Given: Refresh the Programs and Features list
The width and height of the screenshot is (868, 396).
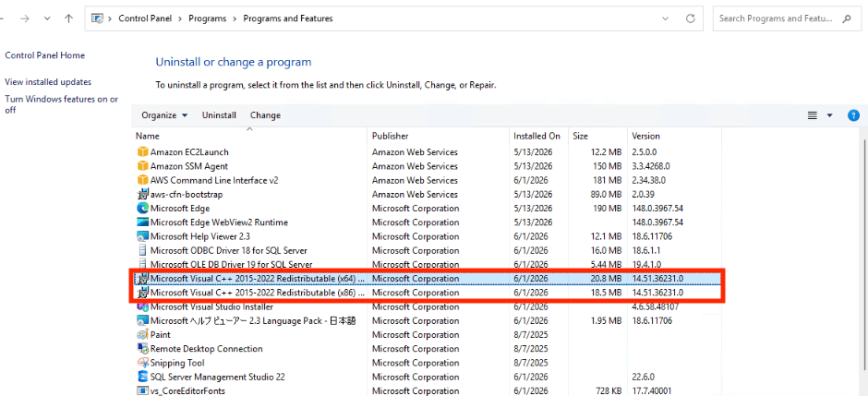Looking at the screenshot, I should (x=691, y=18).
